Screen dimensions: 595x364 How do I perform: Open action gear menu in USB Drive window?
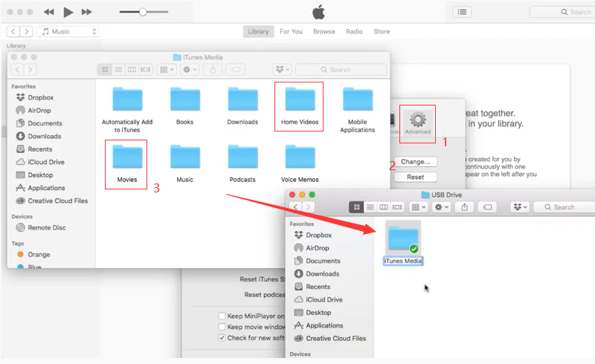click(x=441, y=207)
